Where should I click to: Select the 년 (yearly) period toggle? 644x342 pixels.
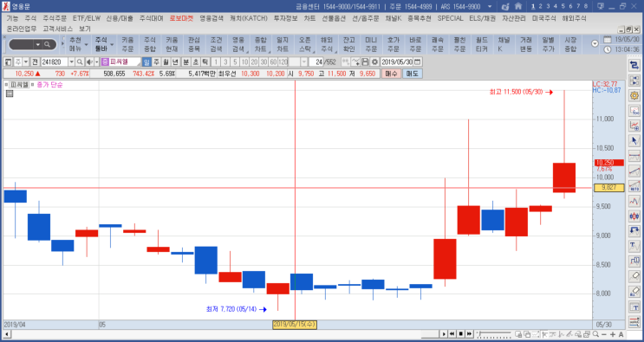coord(175,62)
